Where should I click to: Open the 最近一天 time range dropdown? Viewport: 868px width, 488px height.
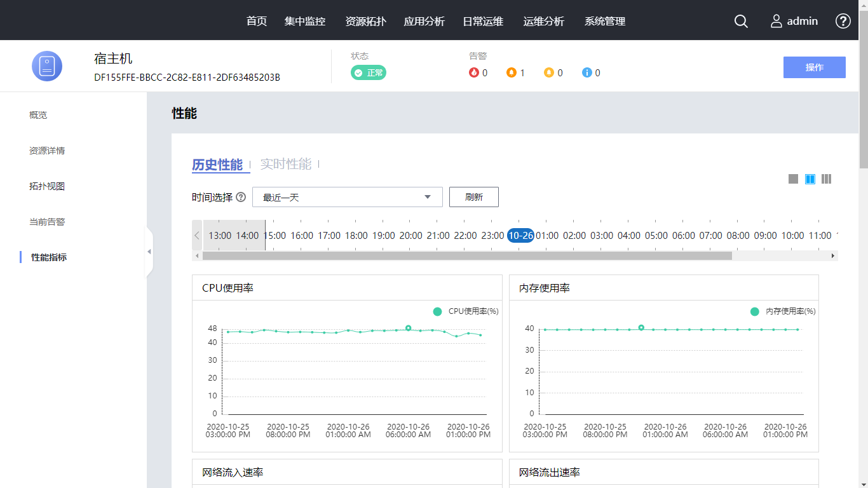(347, 197)
